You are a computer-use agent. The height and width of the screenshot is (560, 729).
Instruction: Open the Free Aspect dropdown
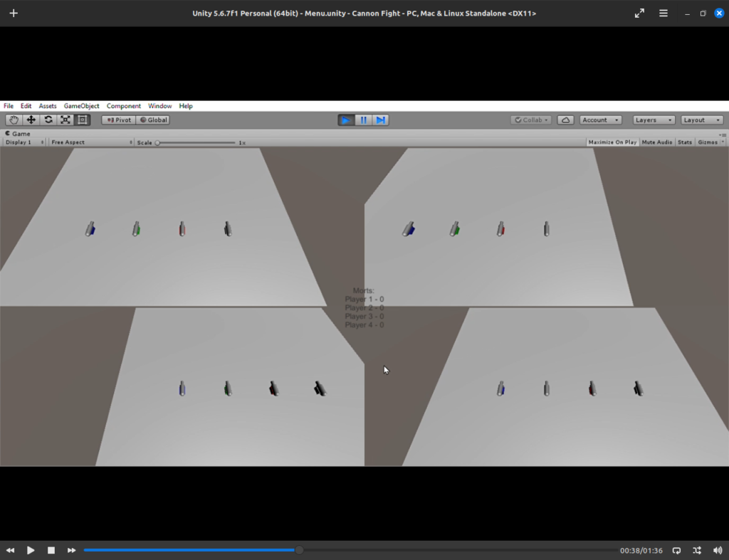91,142
